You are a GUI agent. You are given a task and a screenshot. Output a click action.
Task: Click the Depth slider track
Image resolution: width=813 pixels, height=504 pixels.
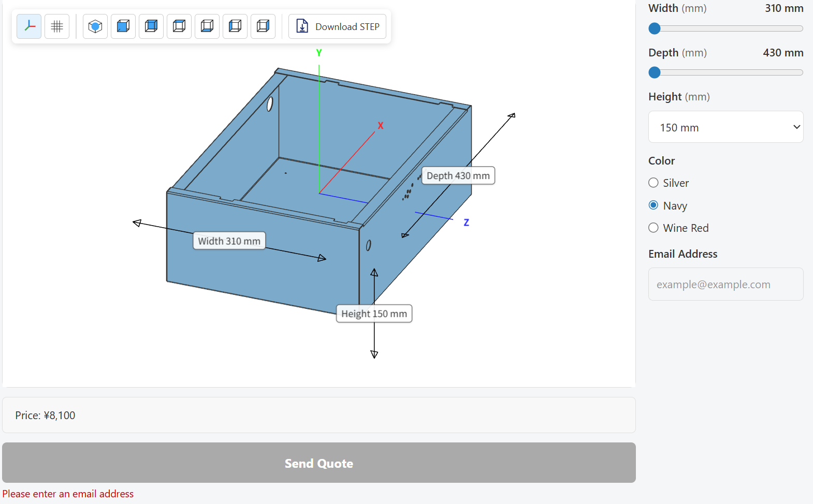tap(726, 72)
